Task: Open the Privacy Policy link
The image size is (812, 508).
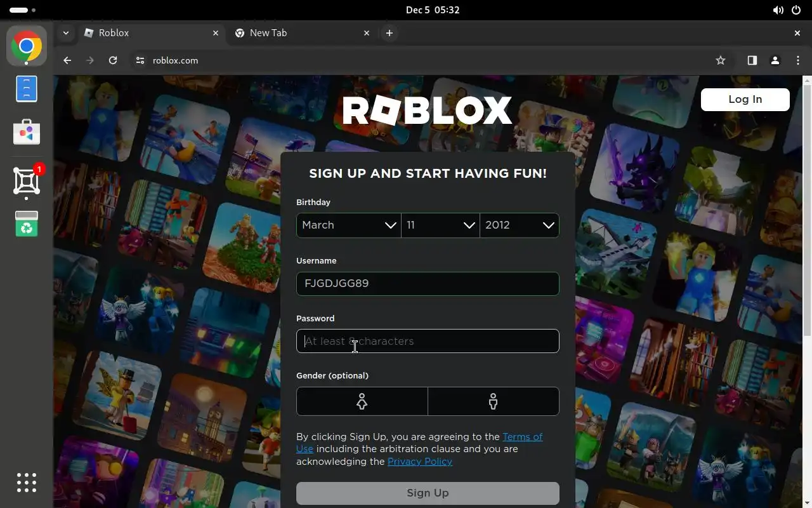Action: 420,462
